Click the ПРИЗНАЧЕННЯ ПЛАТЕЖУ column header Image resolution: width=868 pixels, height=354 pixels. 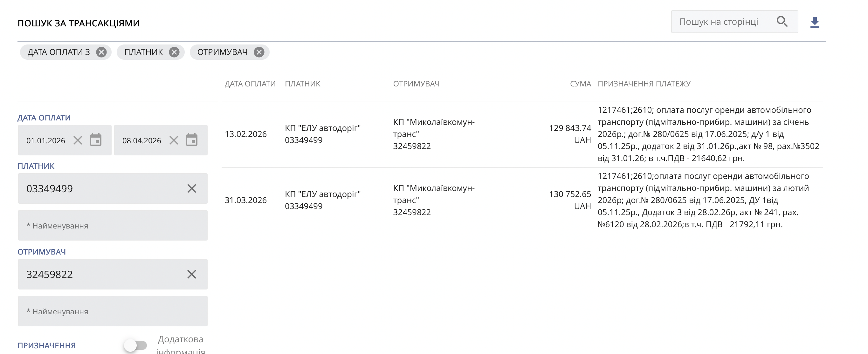tap(644, 84)
